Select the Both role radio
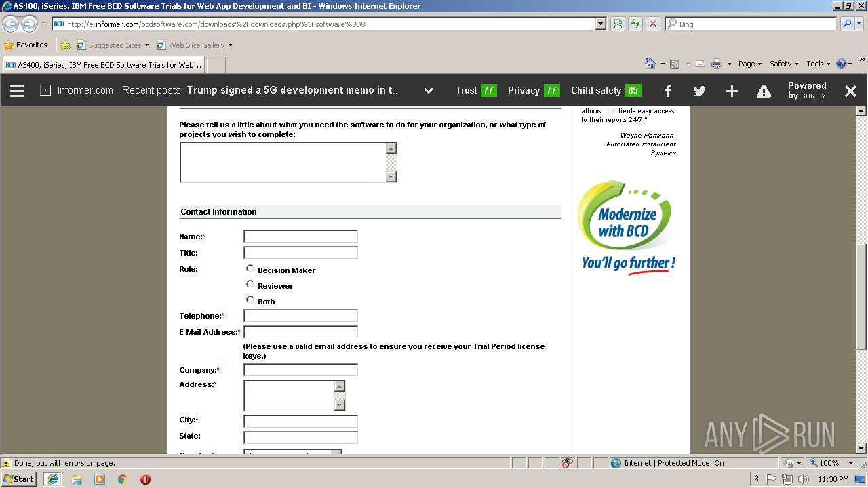The image size is (868, 488). tap(250, 300)
